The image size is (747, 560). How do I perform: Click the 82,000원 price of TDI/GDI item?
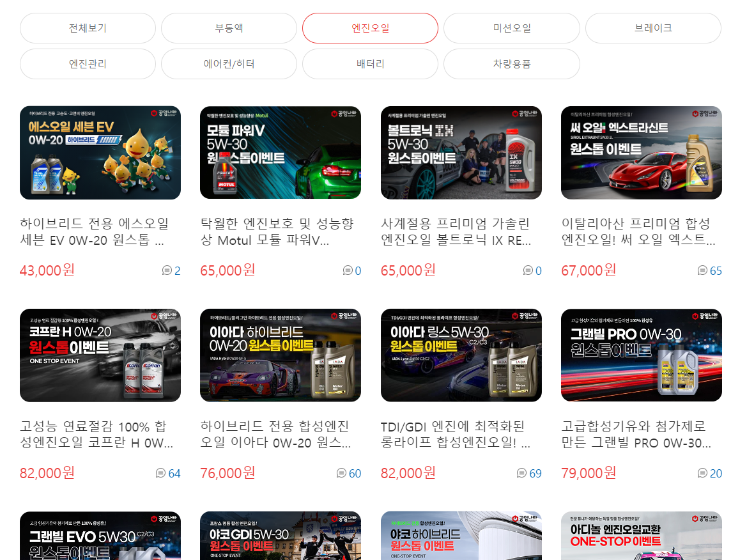tap(408, 473)
